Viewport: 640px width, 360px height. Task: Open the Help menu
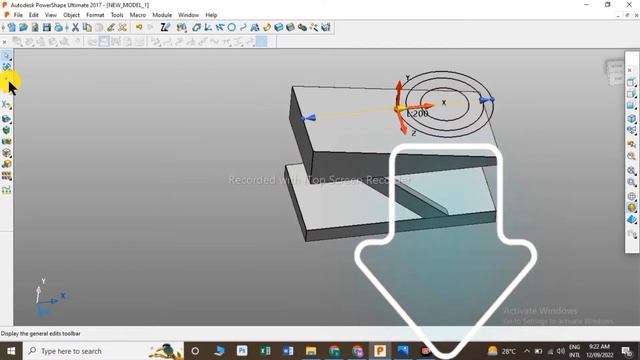click(211, 15)
